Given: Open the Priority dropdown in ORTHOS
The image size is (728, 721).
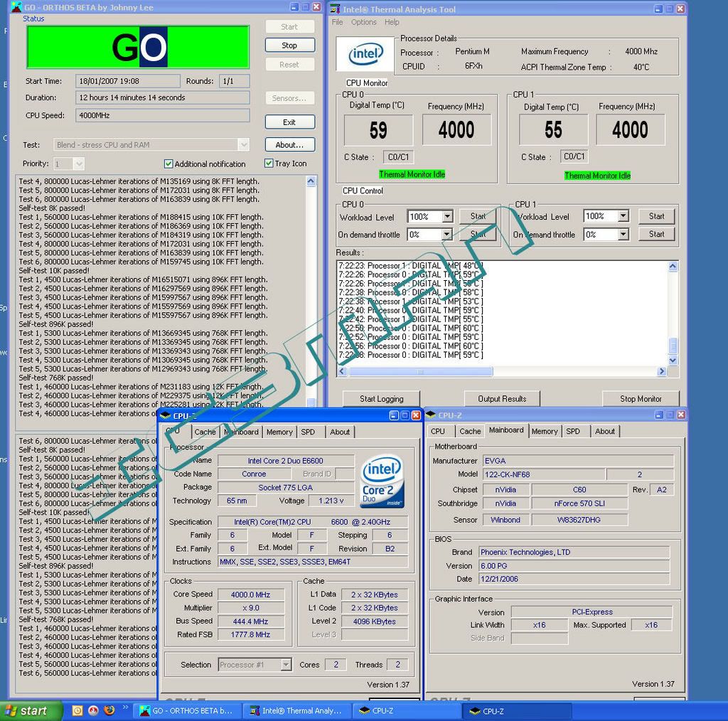Looking at the screenshot, I should [x=78, y=164].
